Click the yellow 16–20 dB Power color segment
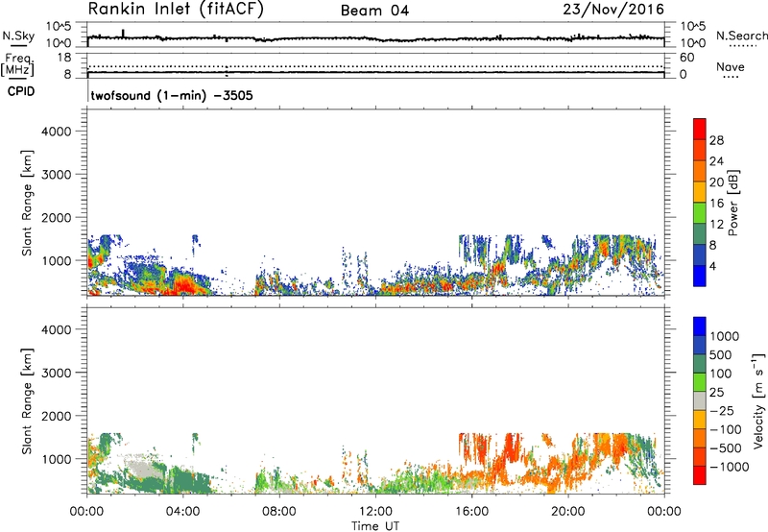Image resolution: width=768 pixels, height=532 pixels. pyautogui.click(x=700, y=192)
